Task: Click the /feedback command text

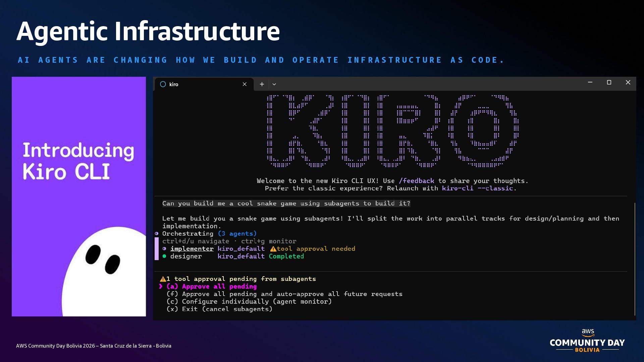Action: pos(416,181)
